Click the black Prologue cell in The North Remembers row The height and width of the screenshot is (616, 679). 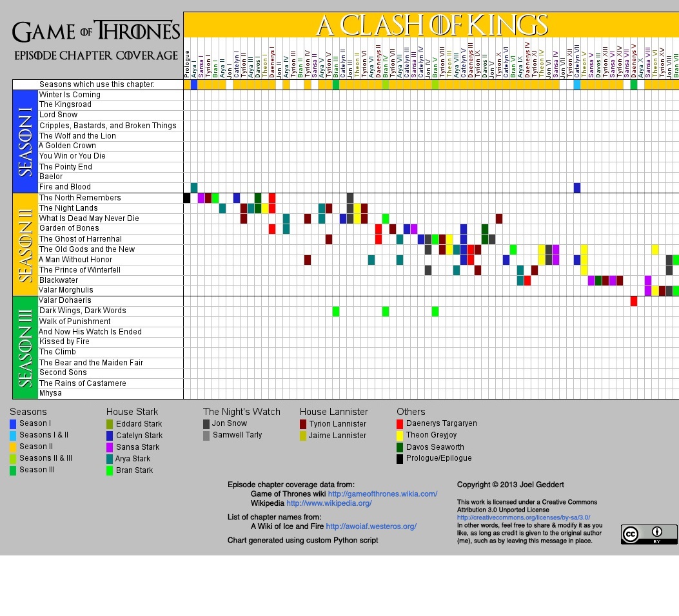pos(187,198)
